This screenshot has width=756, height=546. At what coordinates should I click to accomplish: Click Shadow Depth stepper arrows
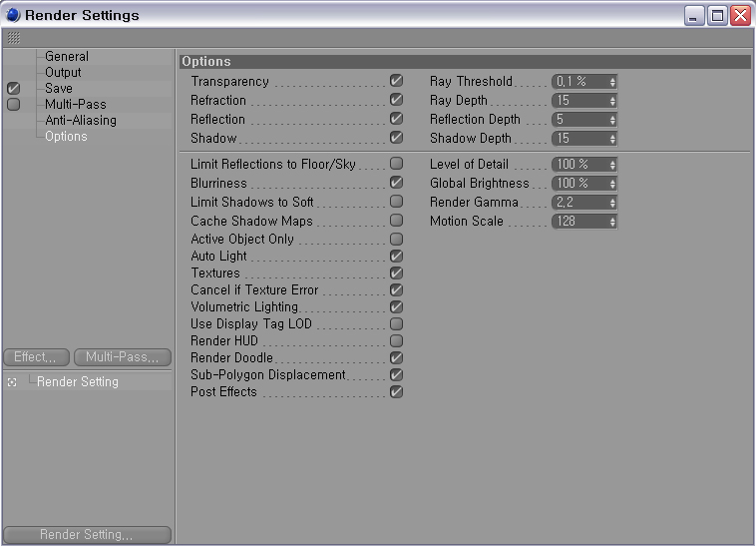click(612, 139)
